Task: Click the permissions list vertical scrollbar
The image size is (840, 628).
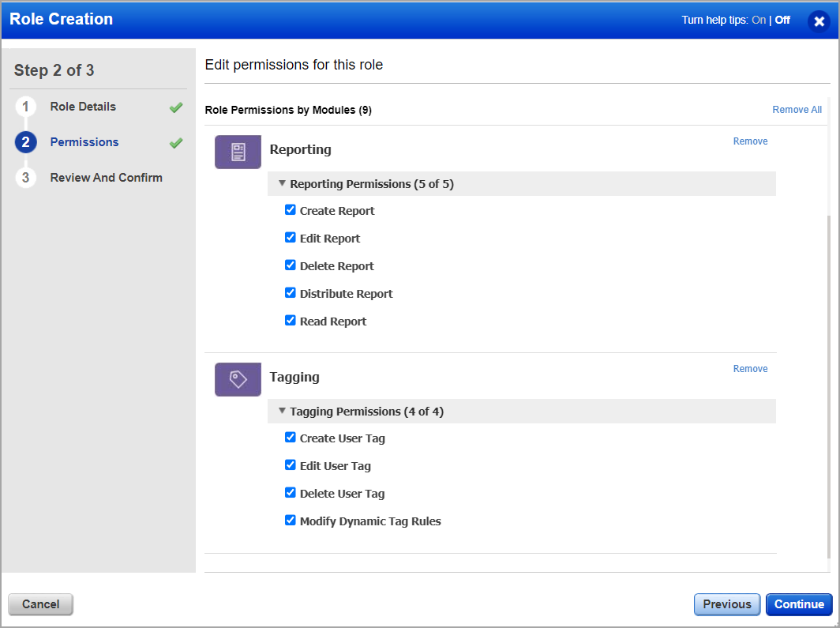Action: (x=829, y=385)
